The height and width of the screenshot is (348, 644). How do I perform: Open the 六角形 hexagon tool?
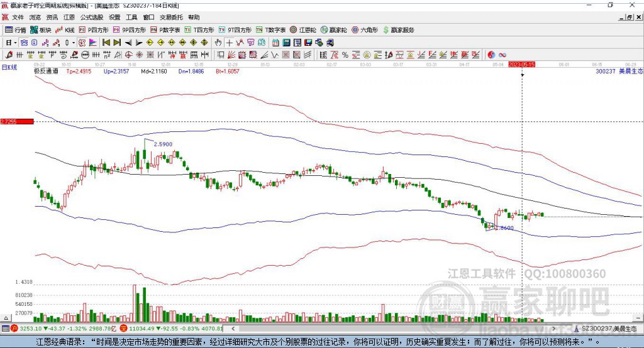(365, 30)
